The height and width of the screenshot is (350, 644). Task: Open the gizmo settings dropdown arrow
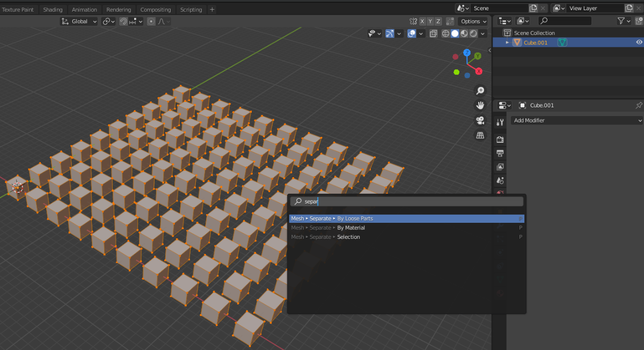[x=399, y=33]
